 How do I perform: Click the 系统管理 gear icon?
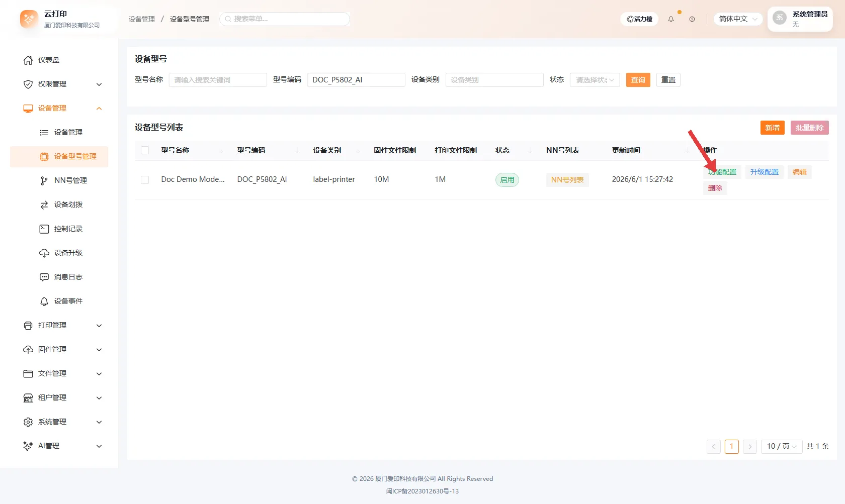[x=28, y=422]
